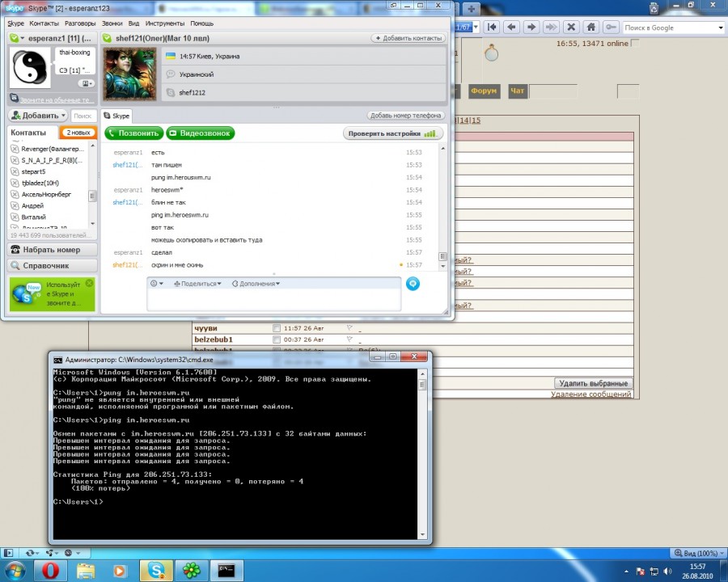This screenshot has height=582, width=728.
Task: Open a new browser tab with plus icon
Action: 471,9
